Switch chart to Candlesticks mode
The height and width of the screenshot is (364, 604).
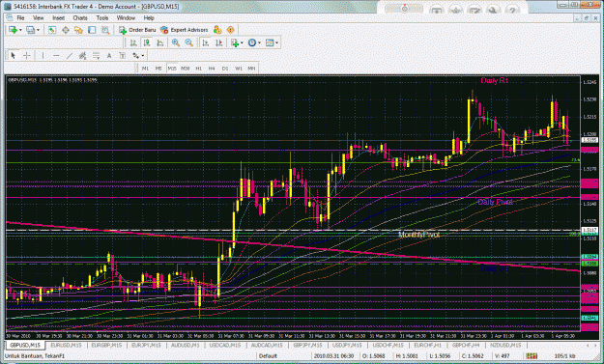tap(147, 42)
